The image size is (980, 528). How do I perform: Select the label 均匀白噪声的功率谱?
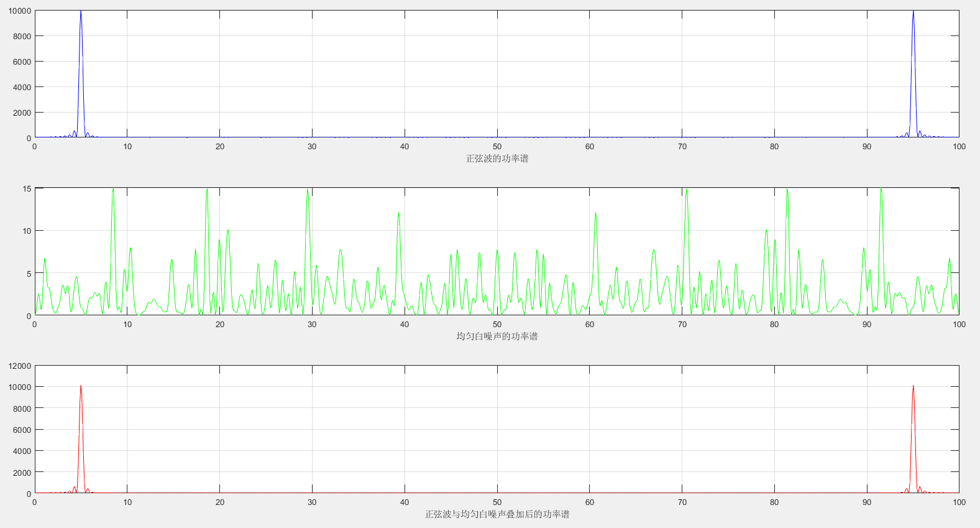click(x=497, y=336)
